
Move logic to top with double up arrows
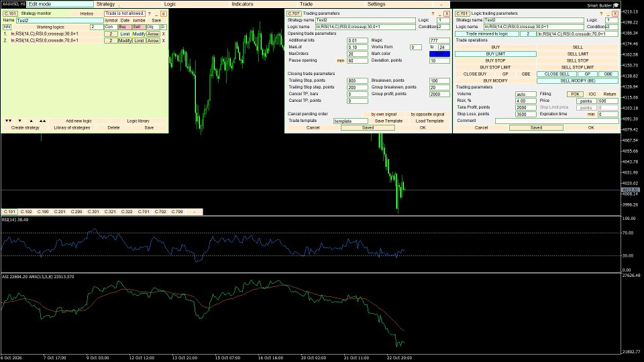pos(43,121)
